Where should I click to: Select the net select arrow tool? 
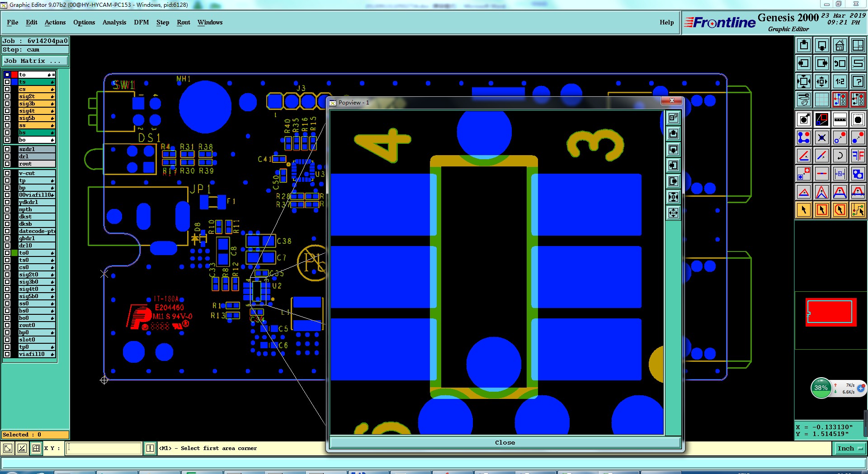858,210
